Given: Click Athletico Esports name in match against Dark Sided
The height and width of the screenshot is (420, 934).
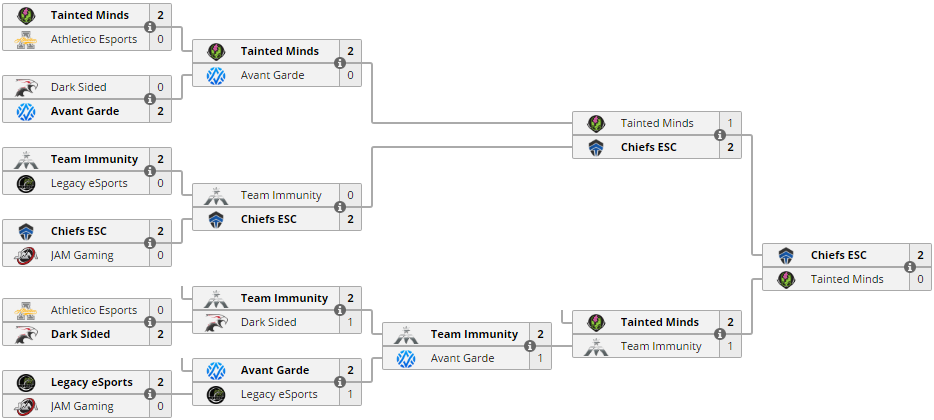Looking at the screenshot, I should [94, 310].
